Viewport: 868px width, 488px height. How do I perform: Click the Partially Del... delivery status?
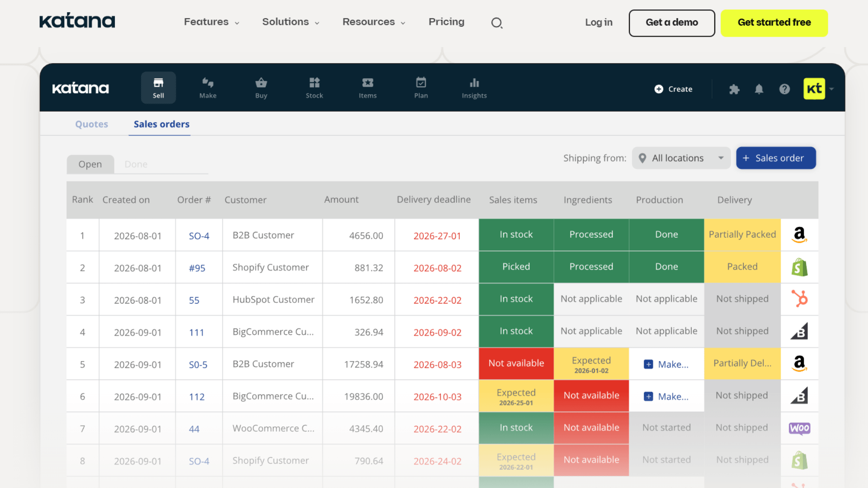point(742,363)
